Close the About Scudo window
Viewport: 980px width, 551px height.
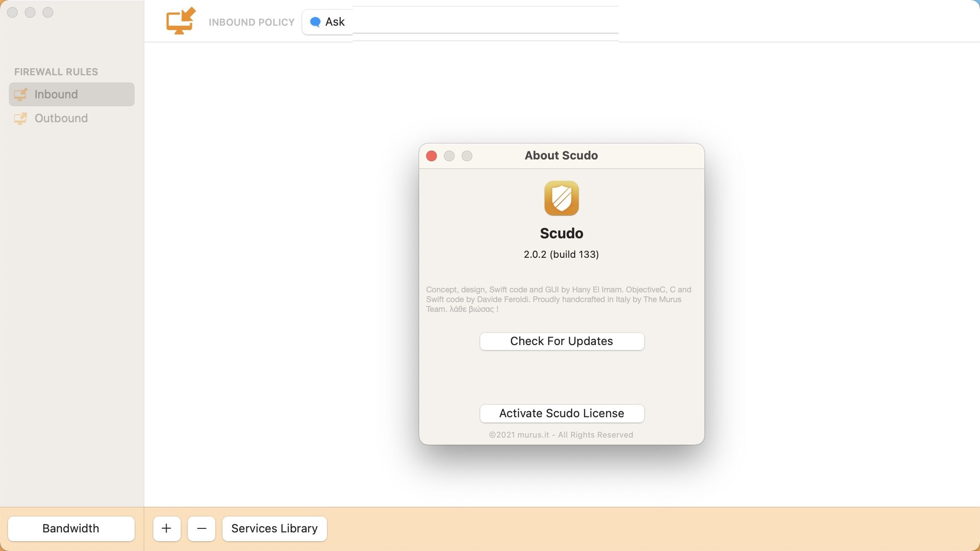pyautogui.click(x=432, y=156)
